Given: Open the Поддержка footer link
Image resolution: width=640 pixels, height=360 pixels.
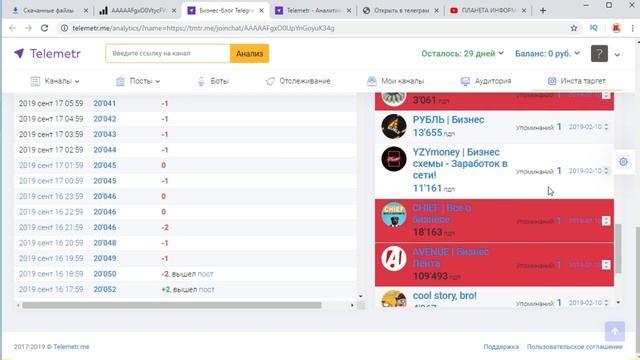Looking at the screenshot, I should (x=501, y=347).
